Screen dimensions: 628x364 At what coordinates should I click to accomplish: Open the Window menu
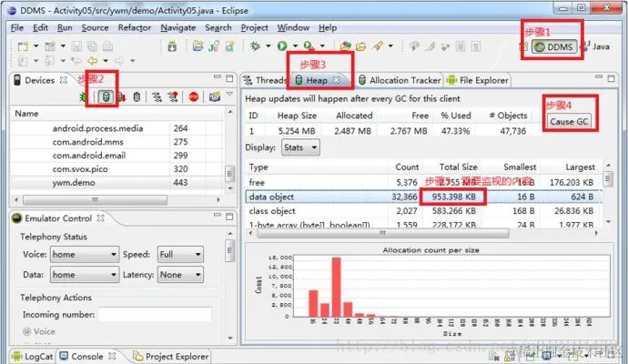click(293, 27)
